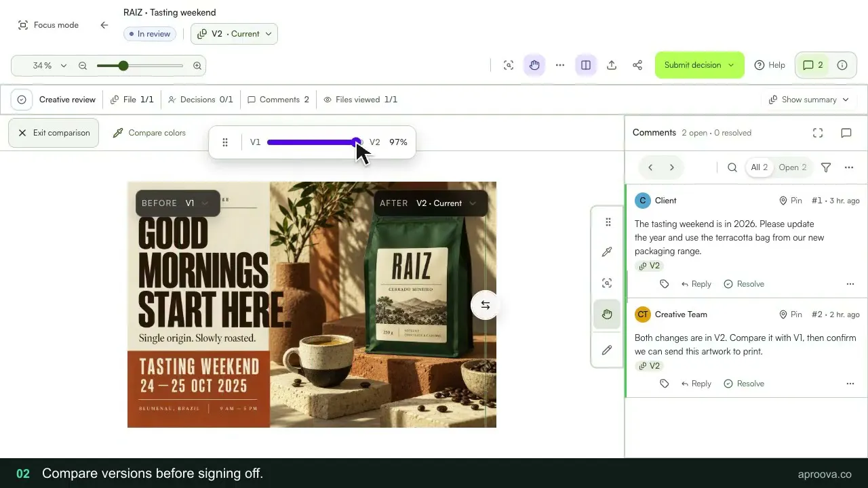Open the Files viewed 1/1 tab
The width and height of the screenshot is (868, 488).
click(x=360, y=100)
